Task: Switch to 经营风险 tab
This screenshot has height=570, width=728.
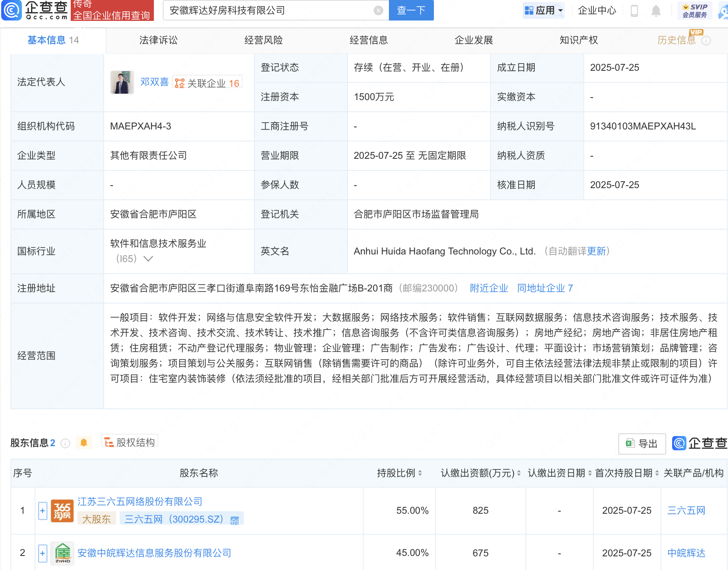Action: point(264,40)
